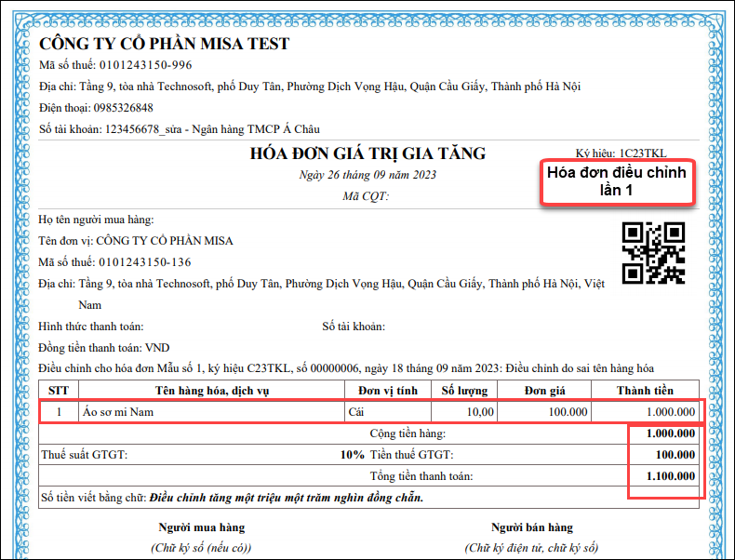Select the seller address line at Technosoft
735x560 pixels.
[x=310, y=87]
